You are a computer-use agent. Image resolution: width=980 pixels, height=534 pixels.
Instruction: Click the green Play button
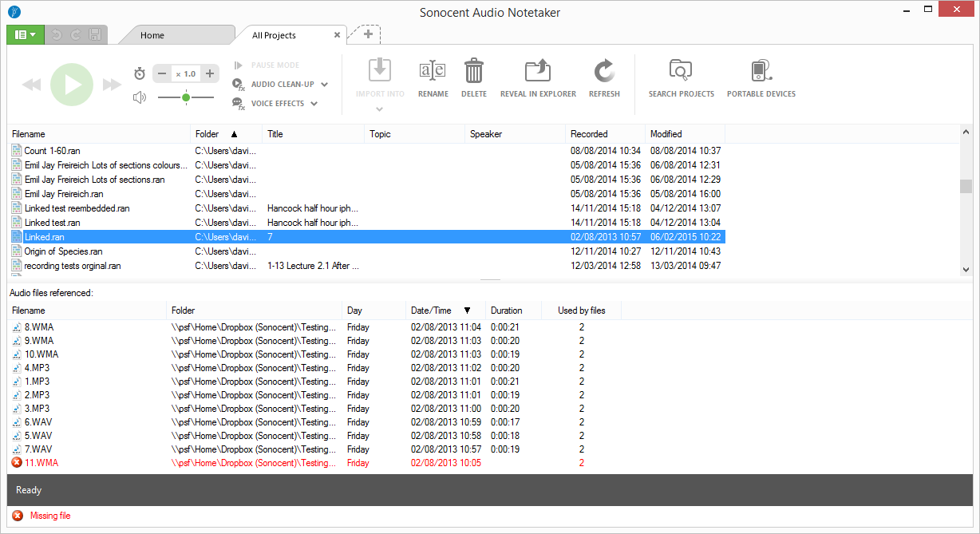[72, 84]
